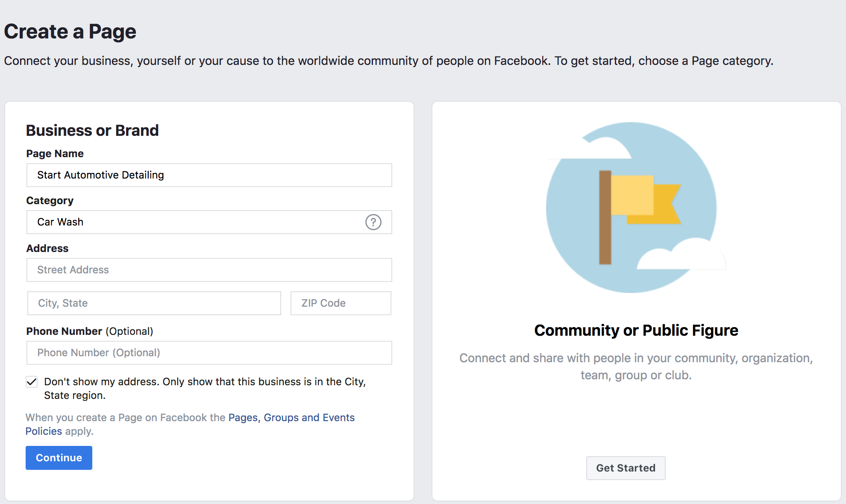Hit the Get Started button
This screenshot has width=846, height=504.
tap(626, 468)
